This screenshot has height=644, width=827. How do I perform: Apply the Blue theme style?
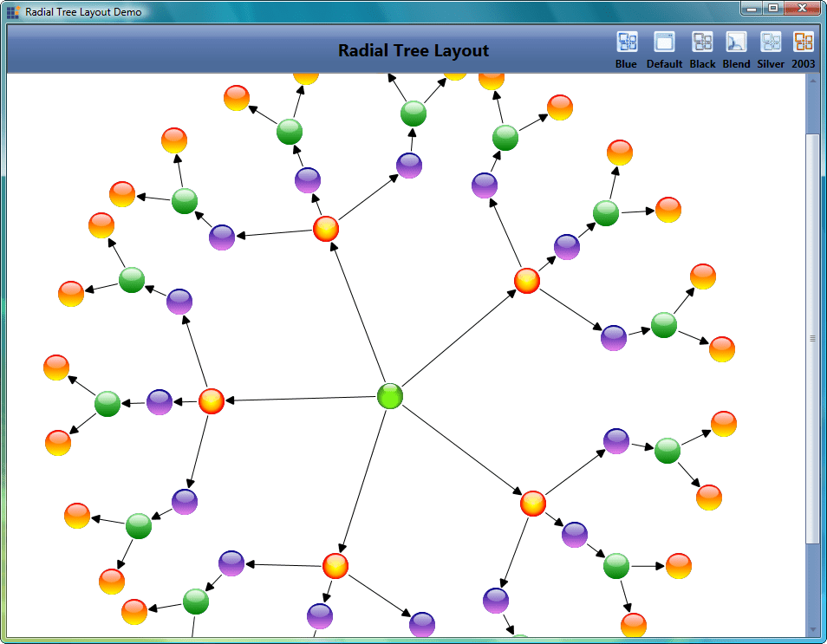tap(626, 42)
